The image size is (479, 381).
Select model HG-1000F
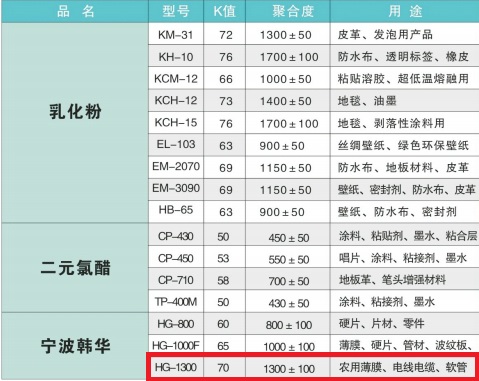pyautogui.click(x=176, y=346)
